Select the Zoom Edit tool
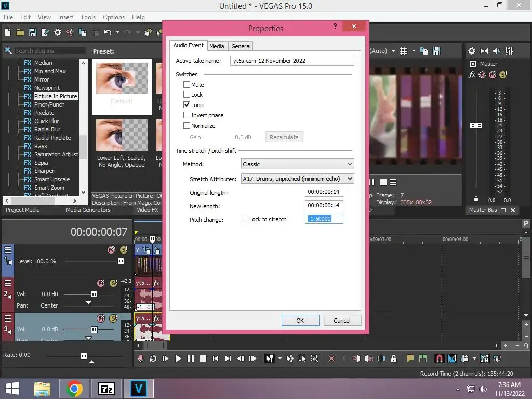 [x=314, y=358]
